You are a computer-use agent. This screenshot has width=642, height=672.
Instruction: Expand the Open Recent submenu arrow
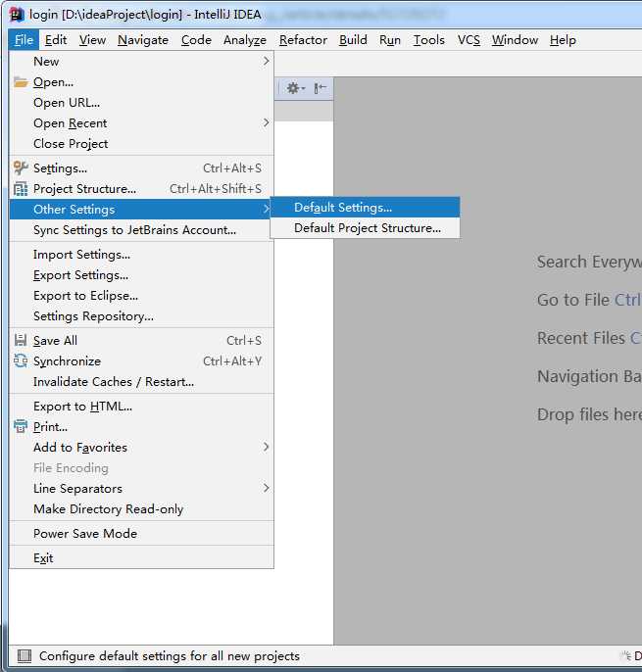point(267,123)
